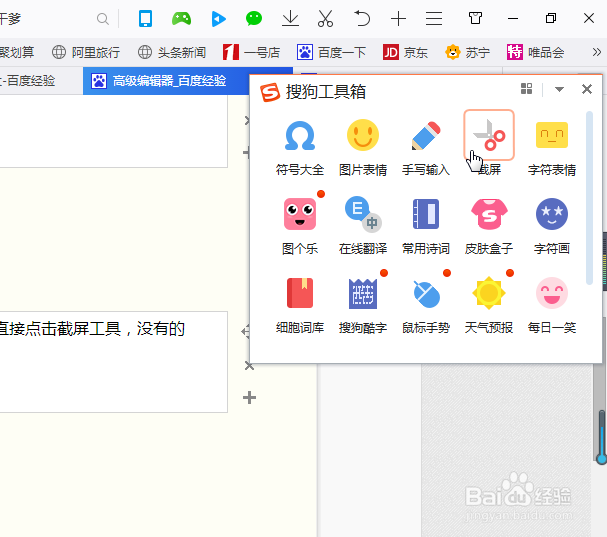
Task: Open 每日一笑 daily joke tool
Action: click(552, 306)
